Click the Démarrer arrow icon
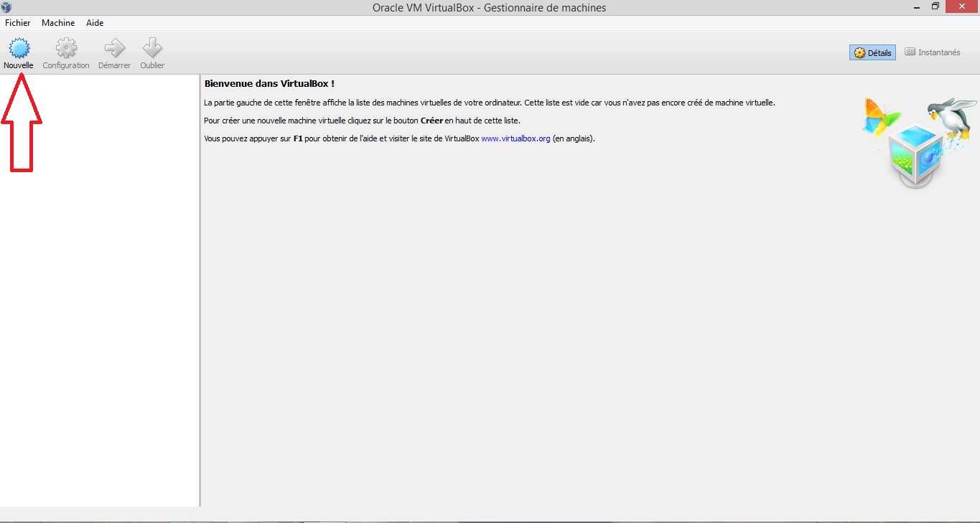The image size is (980, 523). (x=114, y=49)
